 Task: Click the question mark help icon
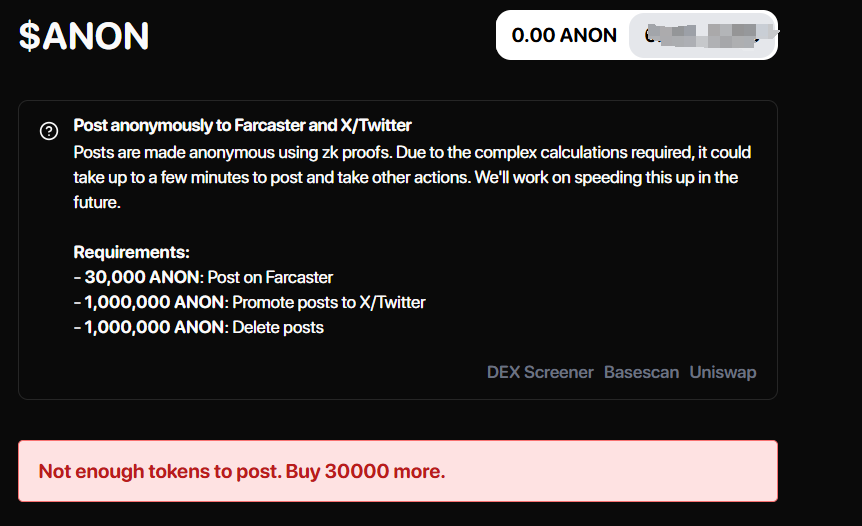[48, 131]
